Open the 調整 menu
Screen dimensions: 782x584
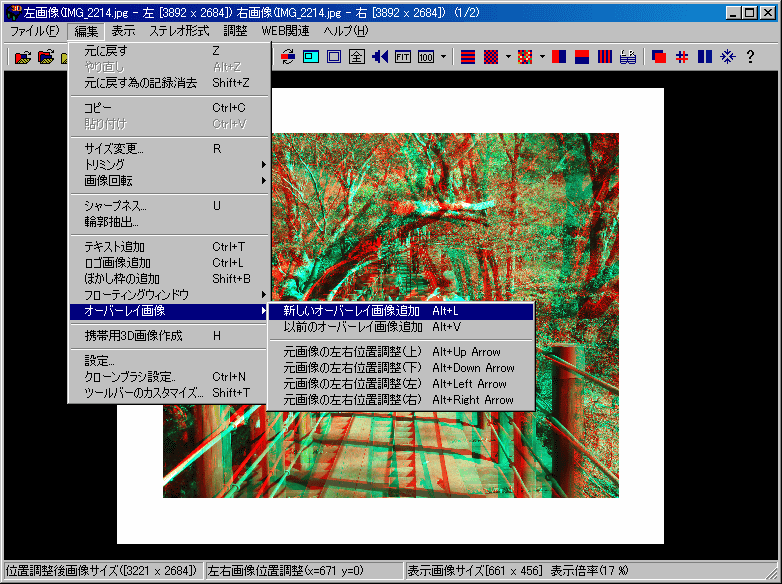coord(235,31)
